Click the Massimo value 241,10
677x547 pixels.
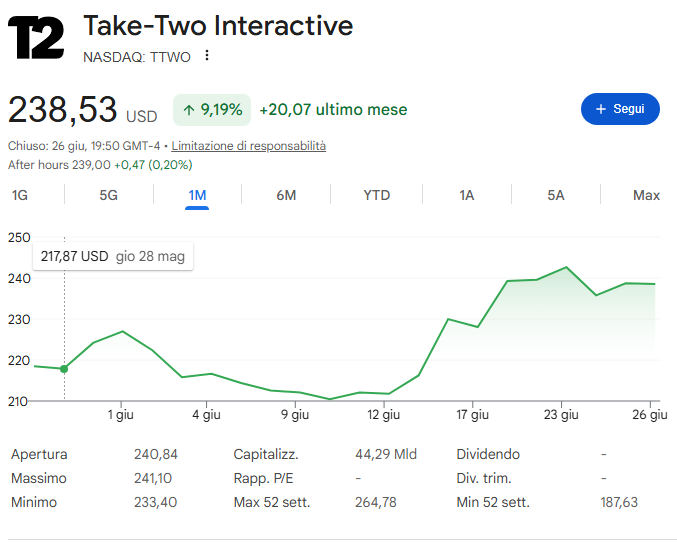tap(153, 478)
